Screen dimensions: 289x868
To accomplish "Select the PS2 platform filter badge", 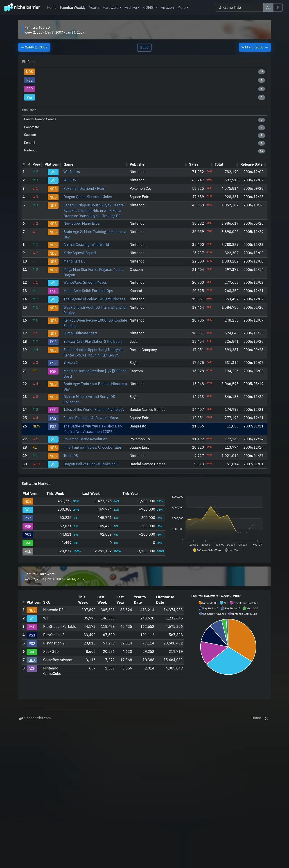I will pos(30,80).
